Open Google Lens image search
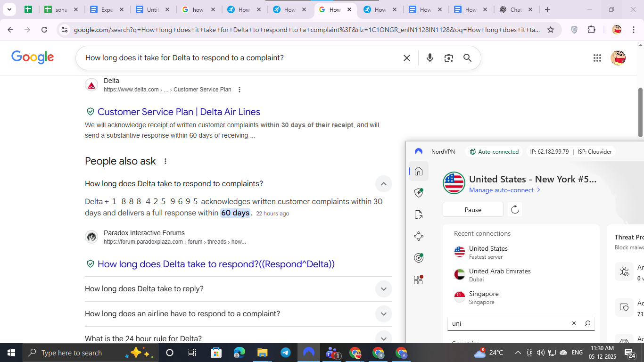The width and height of the screenshot is (644, 362). pyautogui.click(x=448, y=58)
